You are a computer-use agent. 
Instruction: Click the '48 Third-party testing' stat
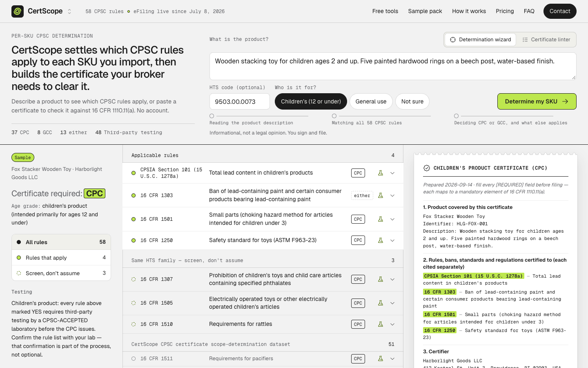129,132
